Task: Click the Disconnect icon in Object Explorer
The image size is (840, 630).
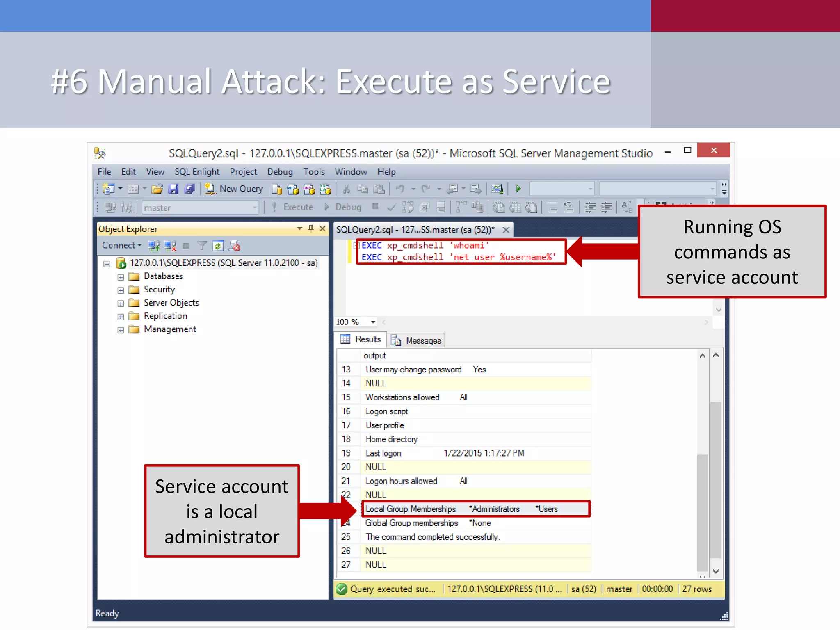Action: (170, 246)
